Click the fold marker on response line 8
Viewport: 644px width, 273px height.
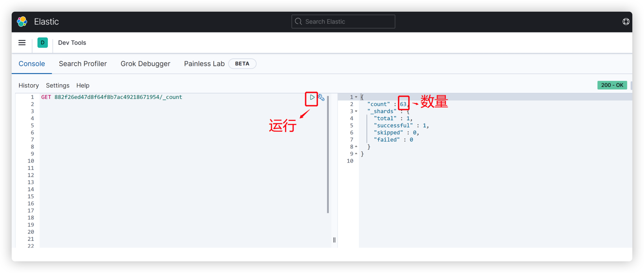pos(356,147)
